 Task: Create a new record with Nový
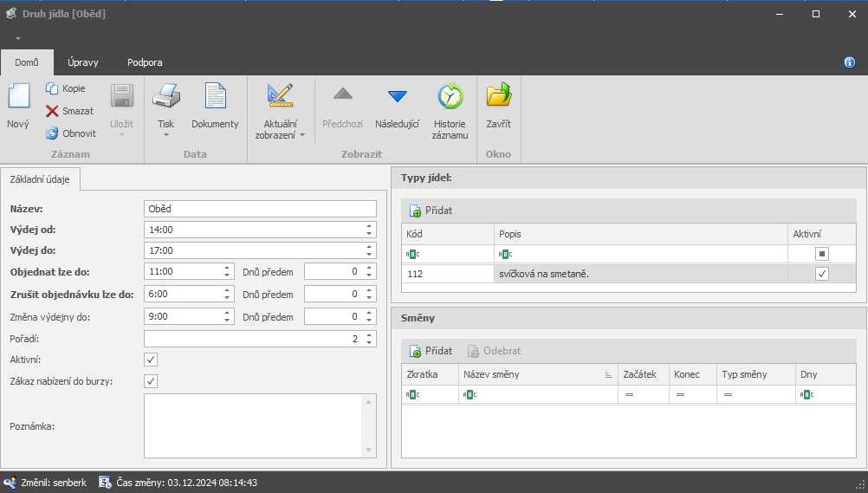(x=18, y=107)
